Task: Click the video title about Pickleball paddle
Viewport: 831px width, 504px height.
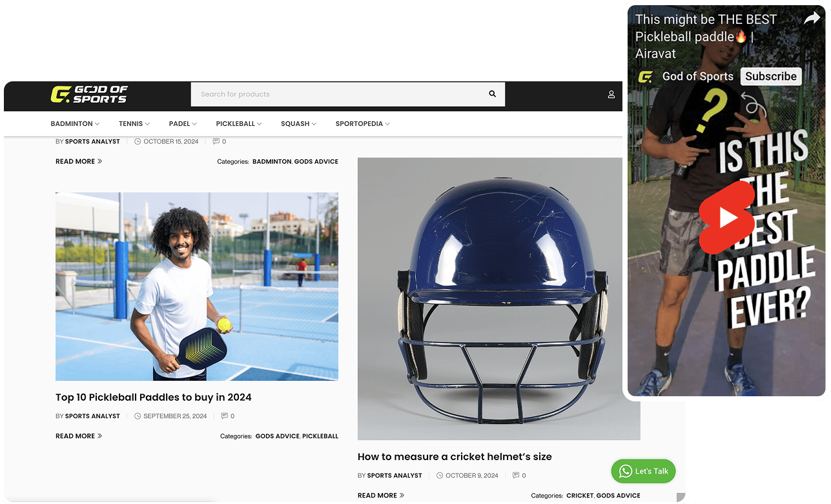Action: point(706,36)
